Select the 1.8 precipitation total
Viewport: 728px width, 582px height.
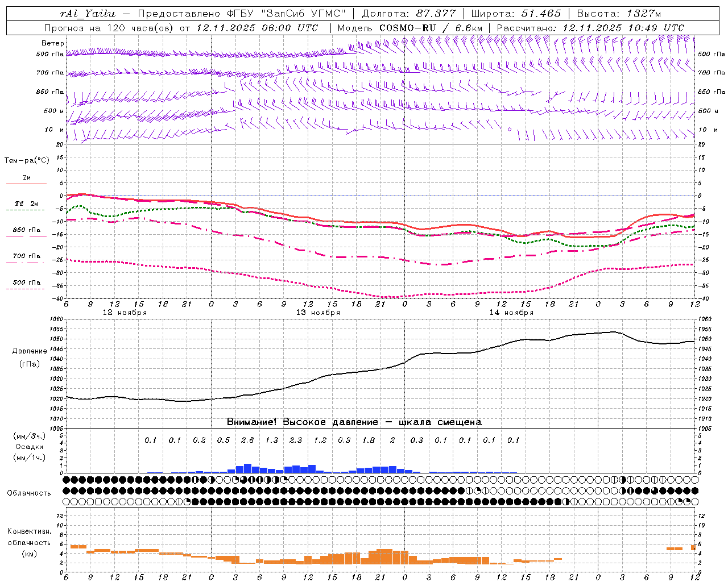tap(369, 440)
